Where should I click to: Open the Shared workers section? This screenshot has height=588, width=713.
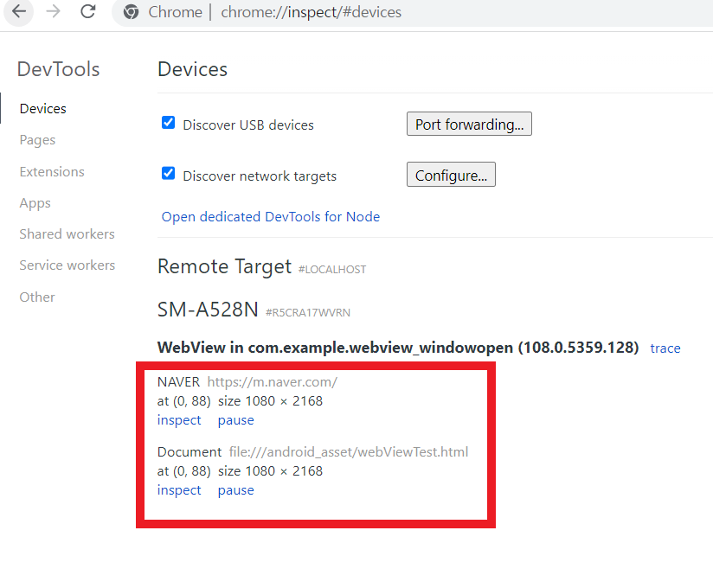tap(67, 234)
